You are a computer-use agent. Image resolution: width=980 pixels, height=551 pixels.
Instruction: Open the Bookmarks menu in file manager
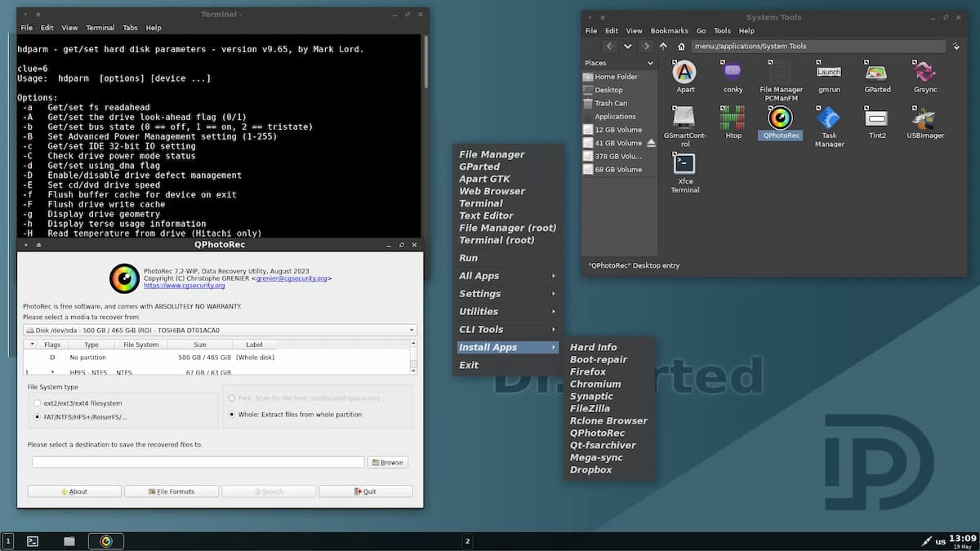(x=669, y=31)
